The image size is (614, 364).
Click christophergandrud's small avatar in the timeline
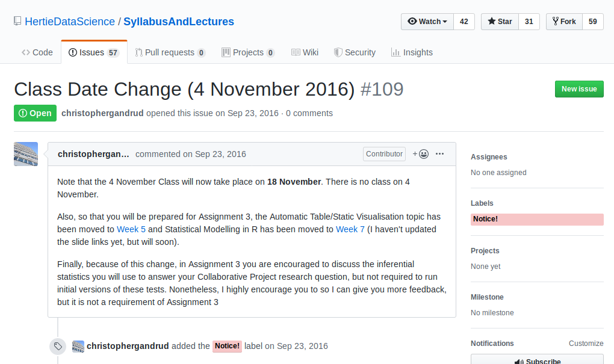[78, 346]
